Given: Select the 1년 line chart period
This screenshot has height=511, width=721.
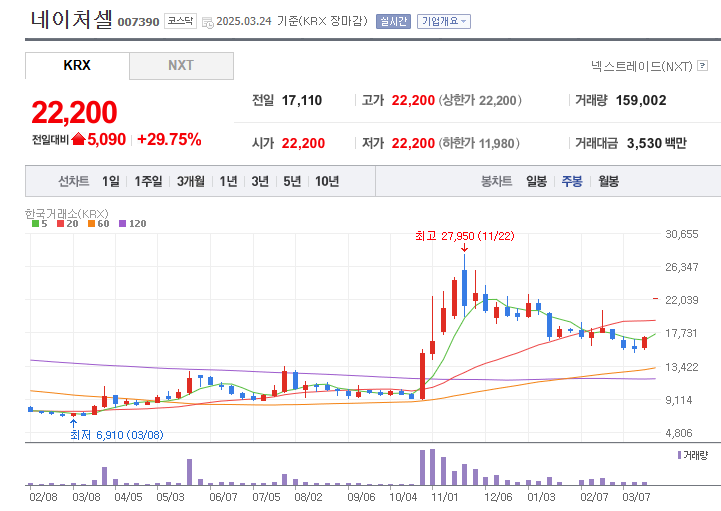Looking at the screenshot, I should click(x=228, y=181).
